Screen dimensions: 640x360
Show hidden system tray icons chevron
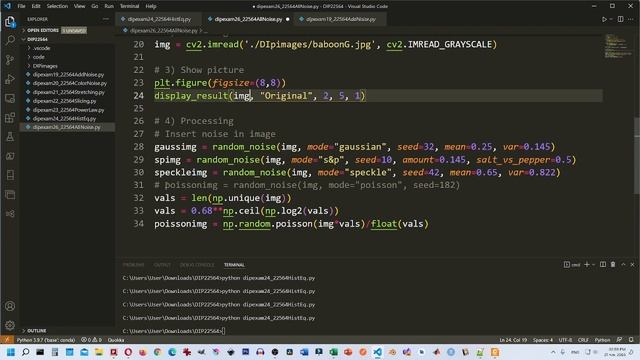tap(553, 352)
